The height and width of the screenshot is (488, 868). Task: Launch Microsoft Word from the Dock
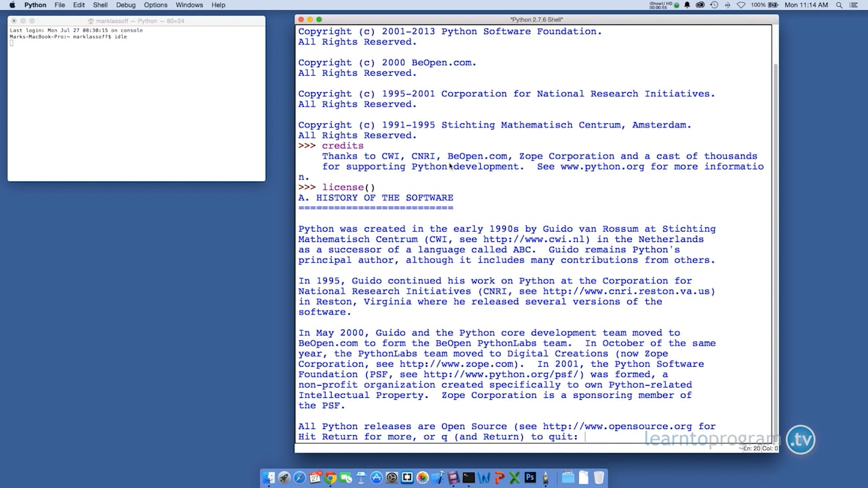coord(484,478)
